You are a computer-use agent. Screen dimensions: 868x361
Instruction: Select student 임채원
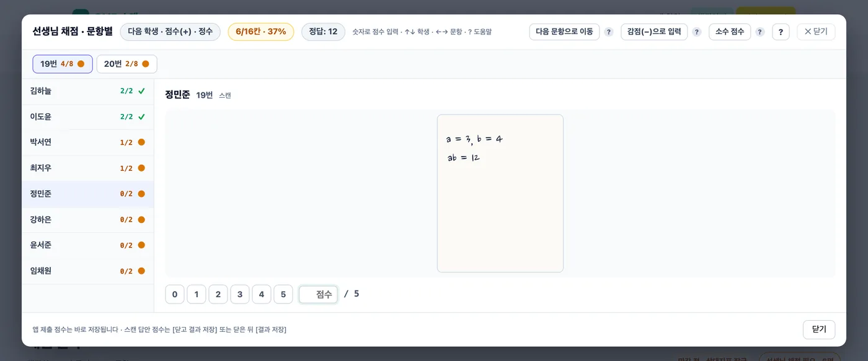coord(87,271)
